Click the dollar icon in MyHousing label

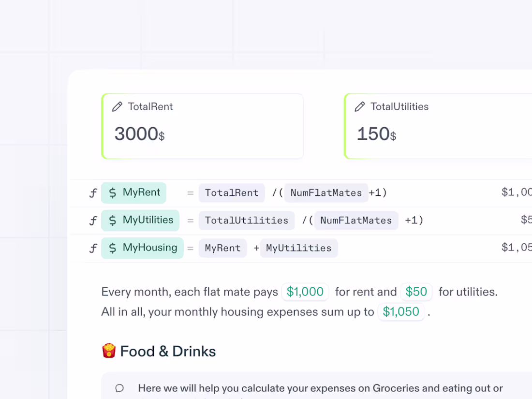[x=113, y=248]
